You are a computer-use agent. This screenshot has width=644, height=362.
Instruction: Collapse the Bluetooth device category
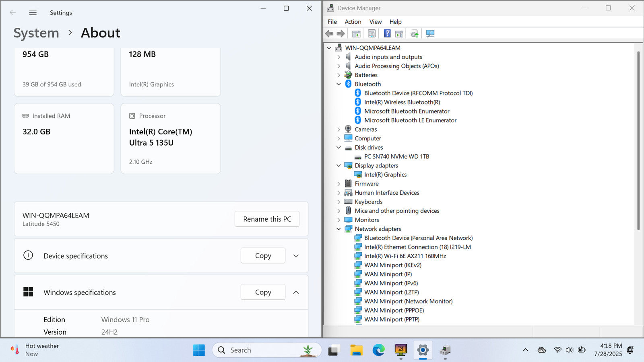[x=339, y=84]
